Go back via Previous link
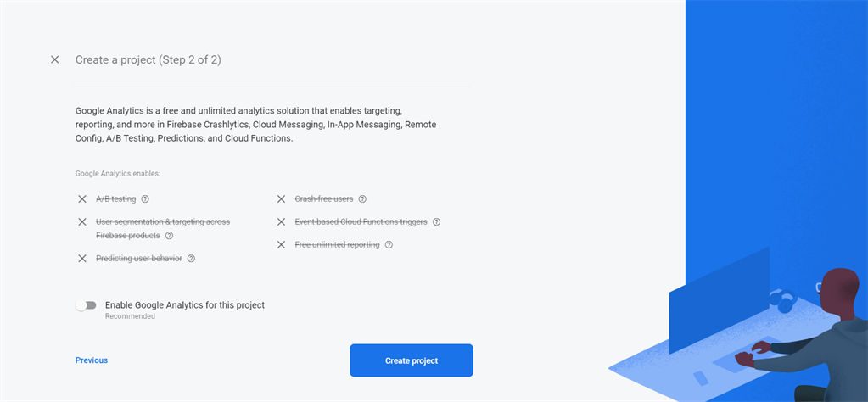This screenshot has height=402, width=868. click(92, 360)
